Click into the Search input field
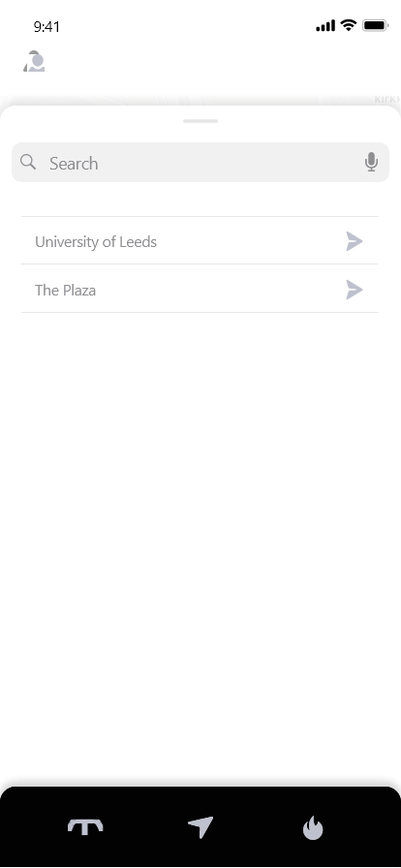Viewport: 401px width, 868px height. coord(200,162)
